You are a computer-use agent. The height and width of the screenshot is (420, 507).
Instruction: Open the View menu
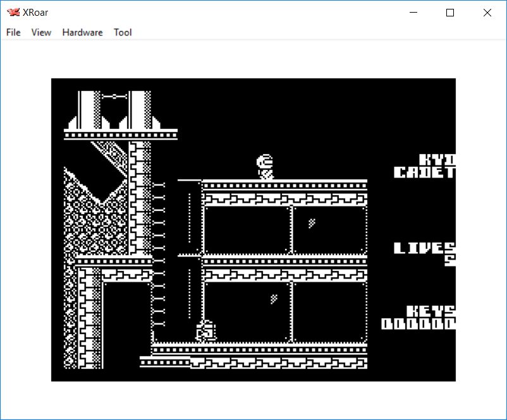[41, 32]
